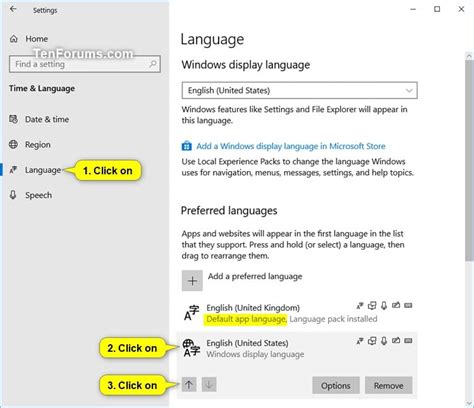Click the globe A-character icon for English (United States)
The width and height of the screenshot is (474, 408).
point(192,348)
